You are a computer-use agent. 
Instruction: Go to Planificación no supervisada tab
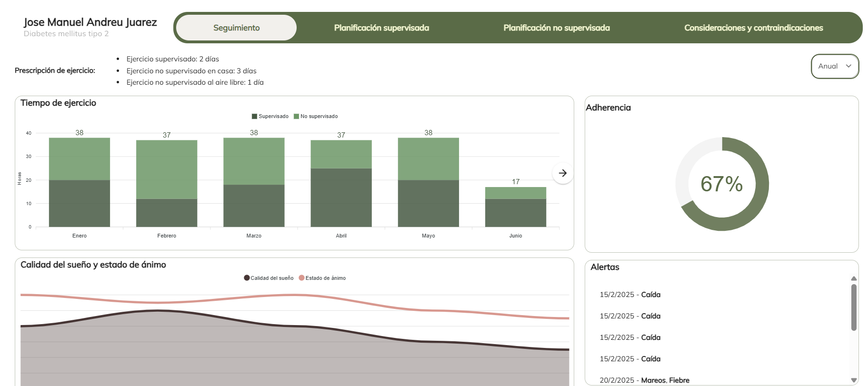tap(556, 28)
